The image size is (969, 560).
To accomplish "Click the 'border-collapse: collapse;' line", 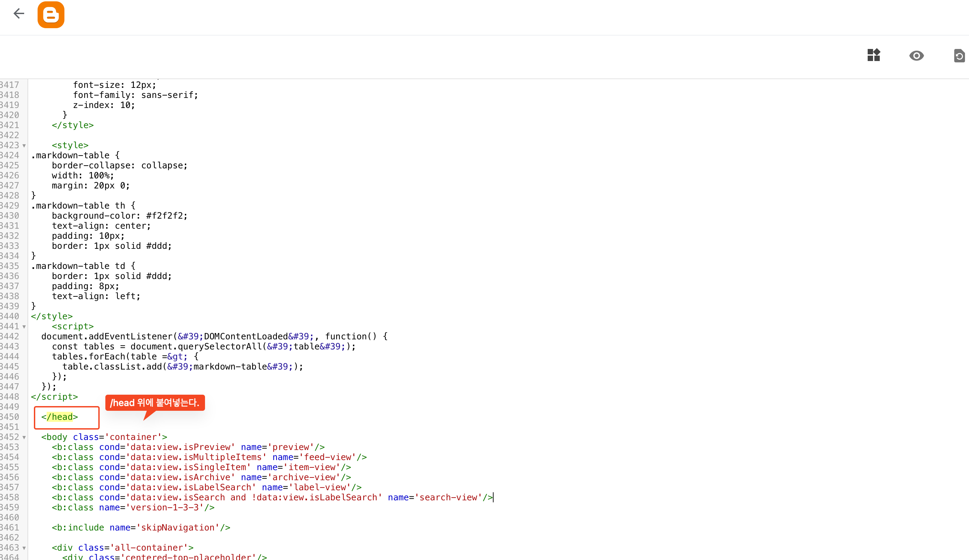I will (119, 165).
